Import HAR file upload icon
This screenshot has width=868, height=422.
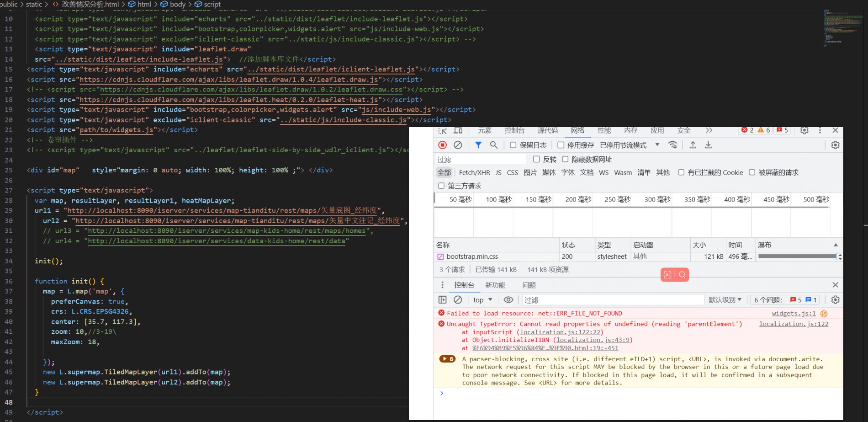click(x=693, y=145)
